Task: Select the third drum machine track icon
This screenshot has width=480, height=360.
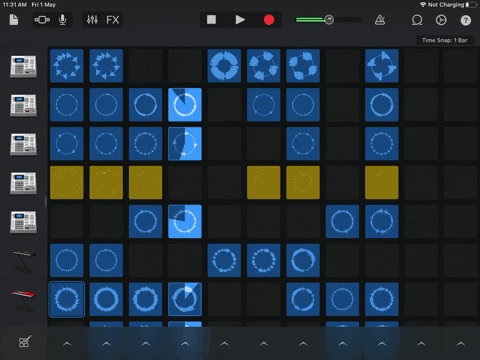Action: [x=23, y=144]
